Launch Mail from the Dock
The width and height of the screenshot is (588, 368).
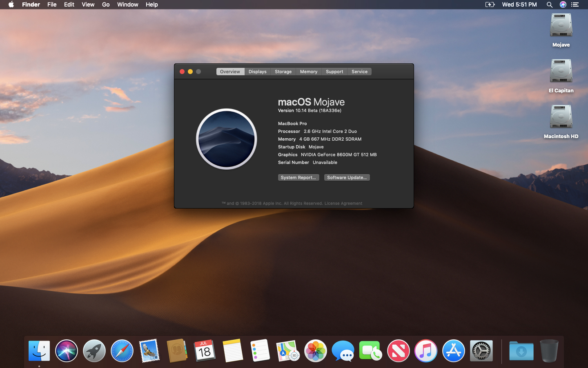pyautogui.click(x=149, y=350)
